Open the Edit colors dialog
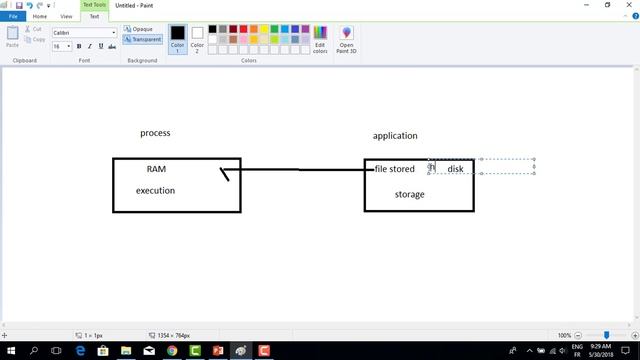Viewport: 640px width, 360px height. click(320, 39)
